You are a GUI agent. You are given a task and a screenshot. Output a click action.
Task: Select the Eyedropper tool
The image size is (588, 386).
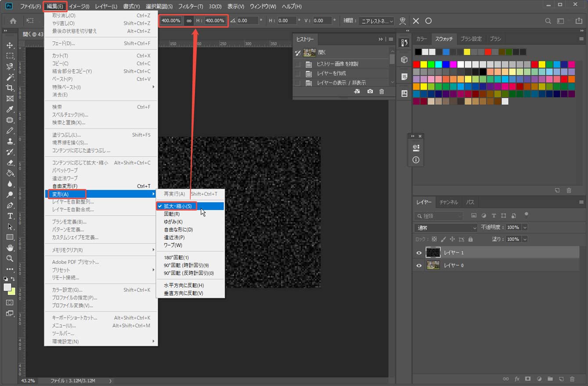coord(10,110)
